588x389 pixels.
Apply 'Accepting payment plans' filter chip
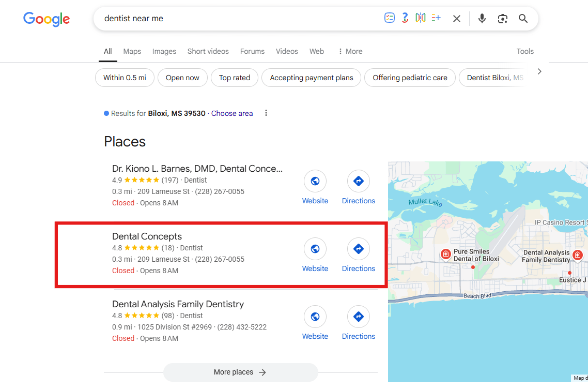point(311,78)
